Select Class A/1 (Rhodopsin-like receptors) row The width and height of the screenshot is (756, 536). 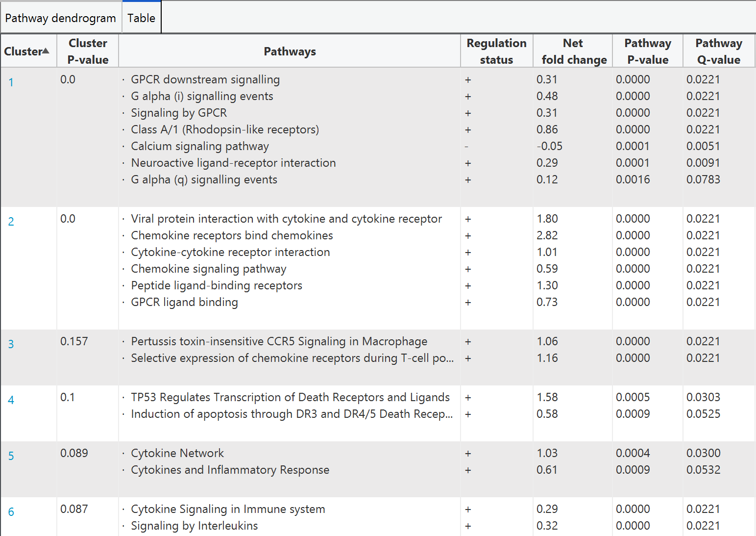(x=225, y=129)
